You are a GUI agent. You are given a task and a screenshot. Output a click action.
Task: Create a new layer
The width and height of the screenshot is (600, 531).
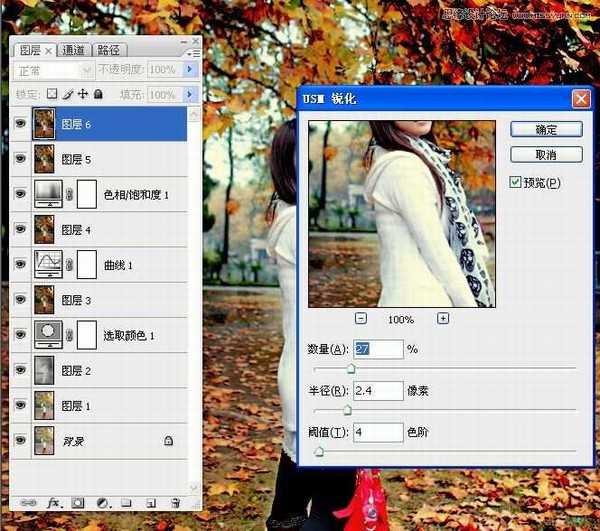tap(151, 503)
